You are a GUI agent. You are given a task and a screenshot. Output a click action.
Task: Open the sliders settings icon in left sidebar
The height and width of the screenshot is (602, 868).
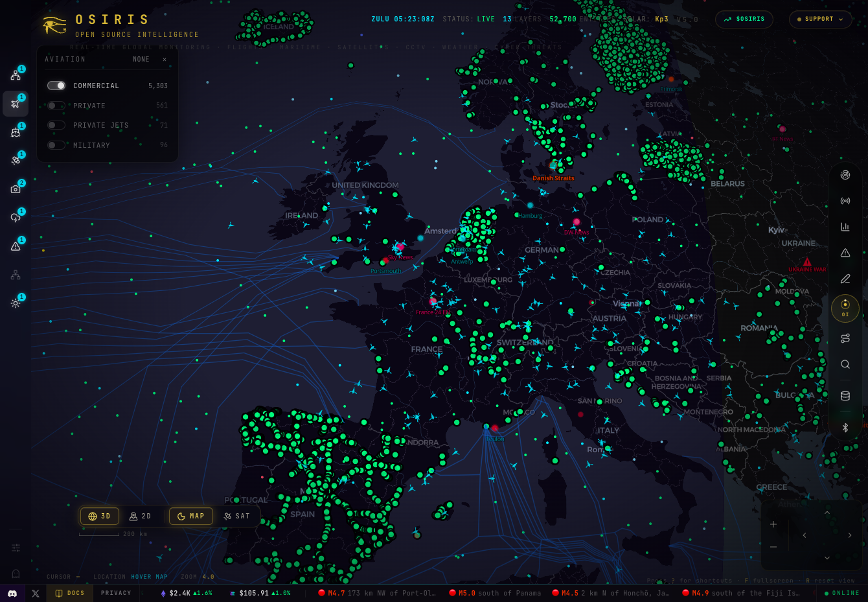pos(16,548)
